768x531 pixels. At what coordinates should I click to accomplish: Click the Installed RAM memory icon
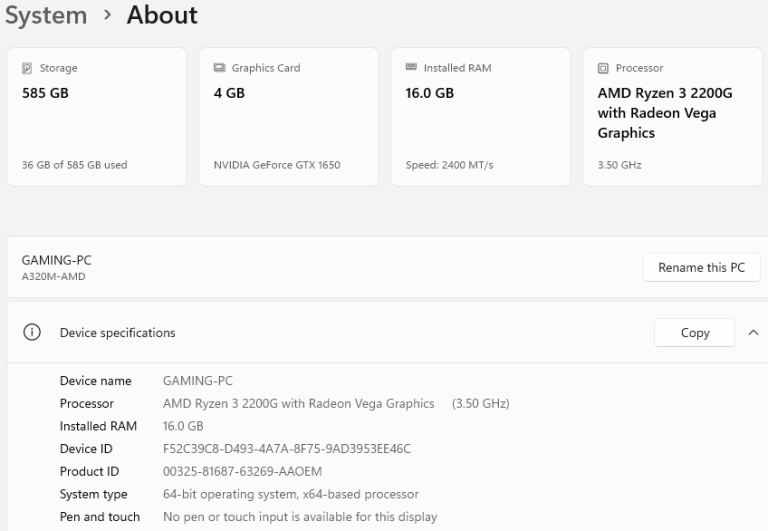pyautogui.click(x=410, y=68)
